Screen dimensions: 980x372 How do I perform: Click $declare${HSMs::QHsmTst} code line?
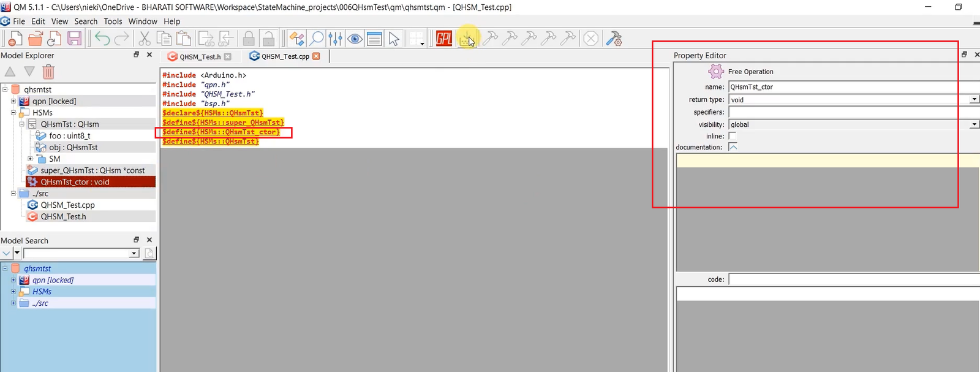213,113
